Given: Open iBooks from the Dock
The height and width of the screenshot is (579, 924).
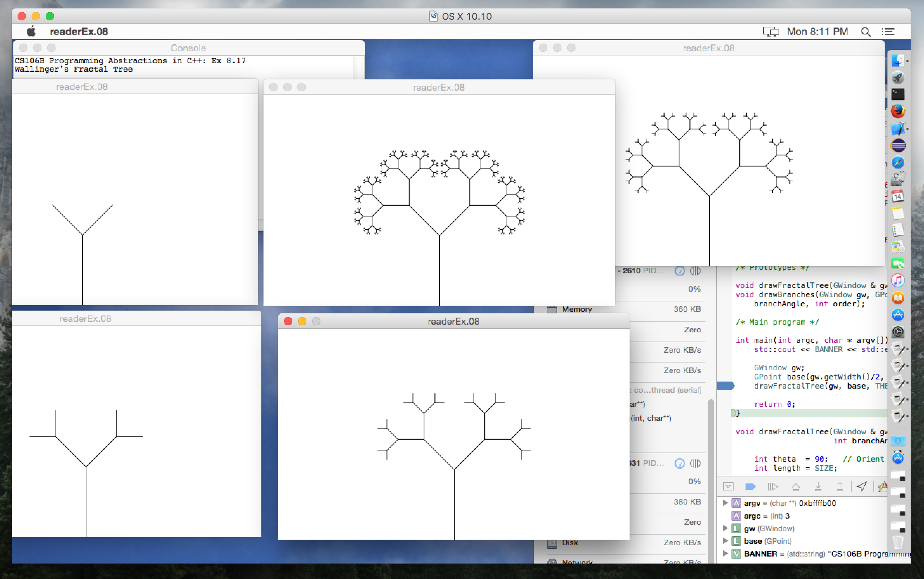Looking at the screenshot, I should pos(898,298).
